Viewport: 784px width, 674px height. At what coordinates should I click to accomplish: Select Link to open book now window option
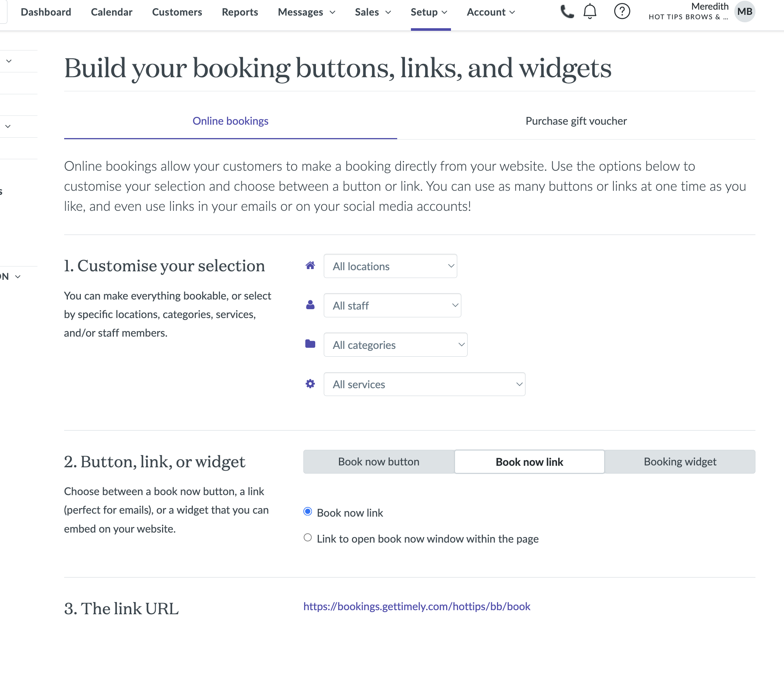(x=307, y=538)
